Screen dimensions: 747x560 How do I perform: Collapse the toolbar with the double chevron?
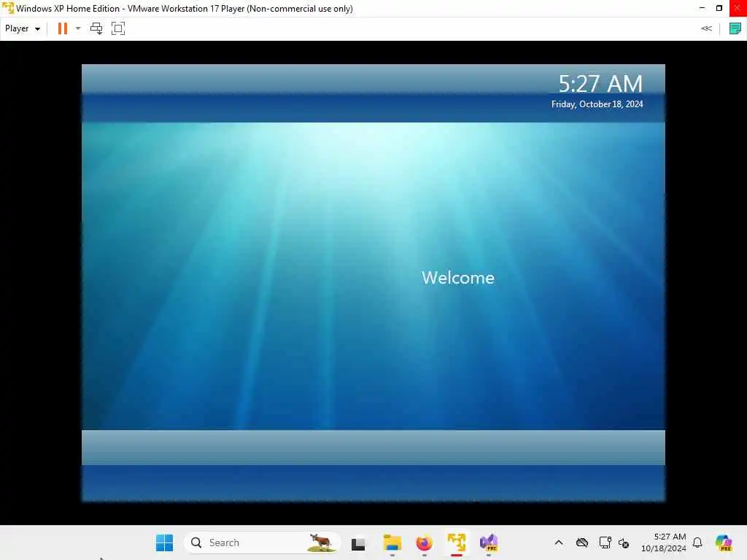[x=706, y=28]
